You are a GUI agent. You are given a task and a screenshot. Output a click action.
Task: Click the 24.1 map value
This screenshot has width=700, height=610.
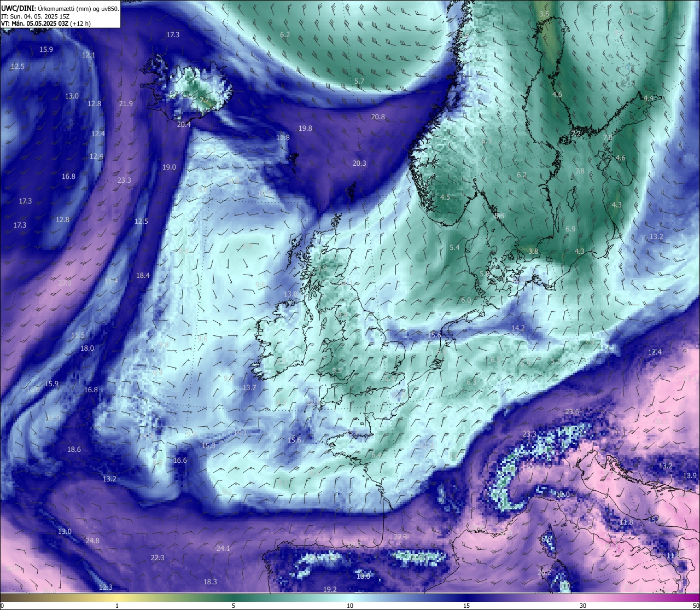(223, 549)
